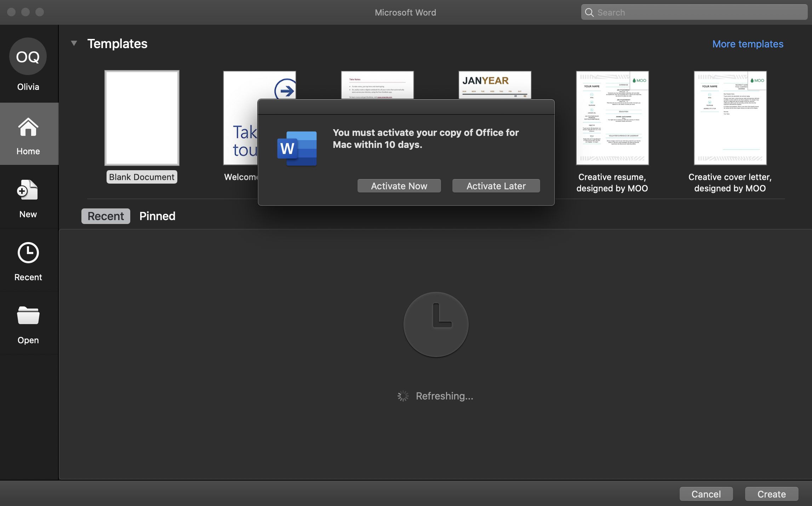
Task: Click the OQ account avatar
Action: coord(28,56)
